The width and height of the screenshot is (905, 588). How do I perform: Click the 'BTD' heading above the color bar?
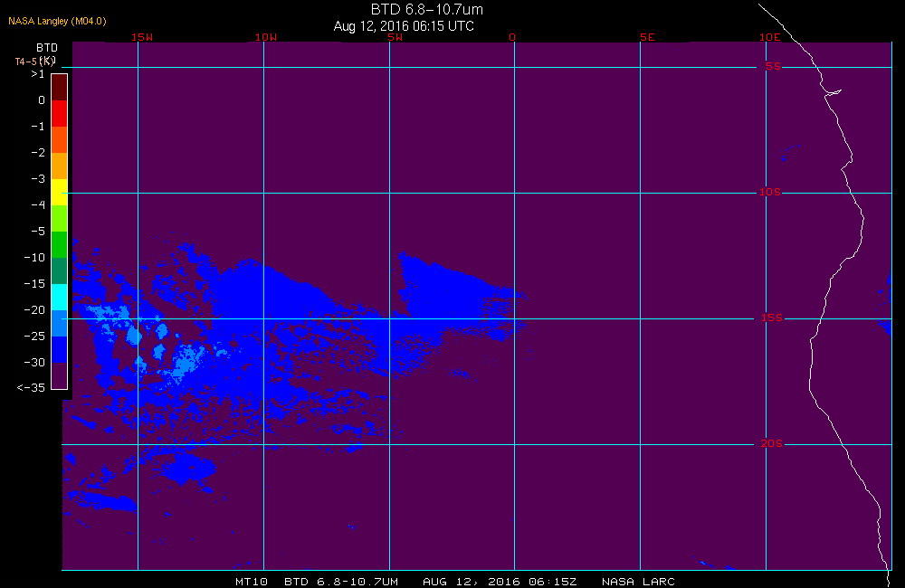point(47,48)
